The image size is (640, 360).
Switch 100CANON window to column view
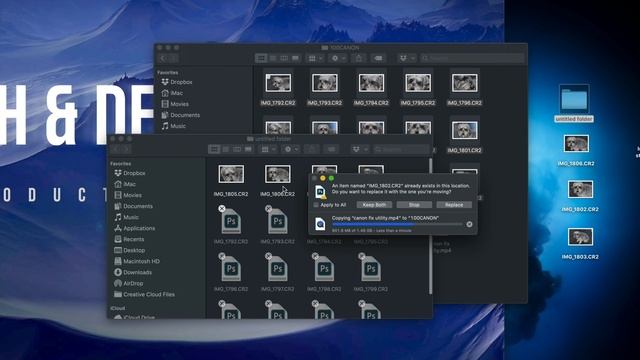tap(284, 58)
